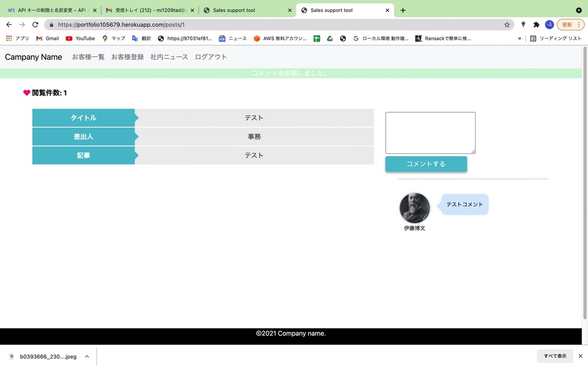The image size is (588, 368).
Task: Open the YouTube bookmark
Action: click(80, 38)
